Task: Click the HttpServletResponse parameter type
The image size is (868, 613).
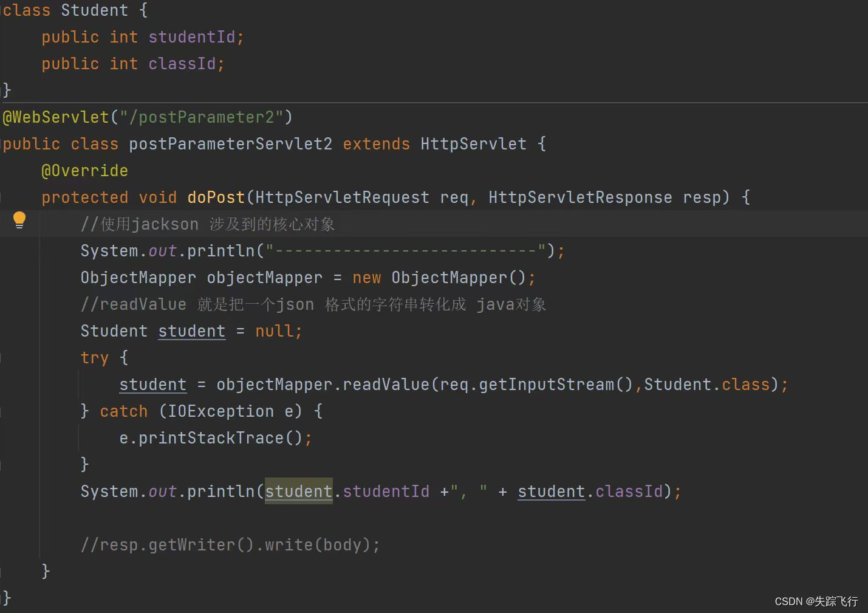Action: point(580,197)
